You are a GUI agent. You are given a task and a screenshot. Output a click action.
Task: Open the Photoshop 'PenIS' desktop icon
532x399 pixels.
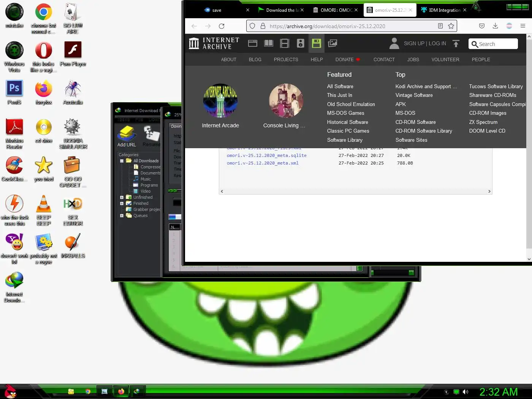point(14,92)
